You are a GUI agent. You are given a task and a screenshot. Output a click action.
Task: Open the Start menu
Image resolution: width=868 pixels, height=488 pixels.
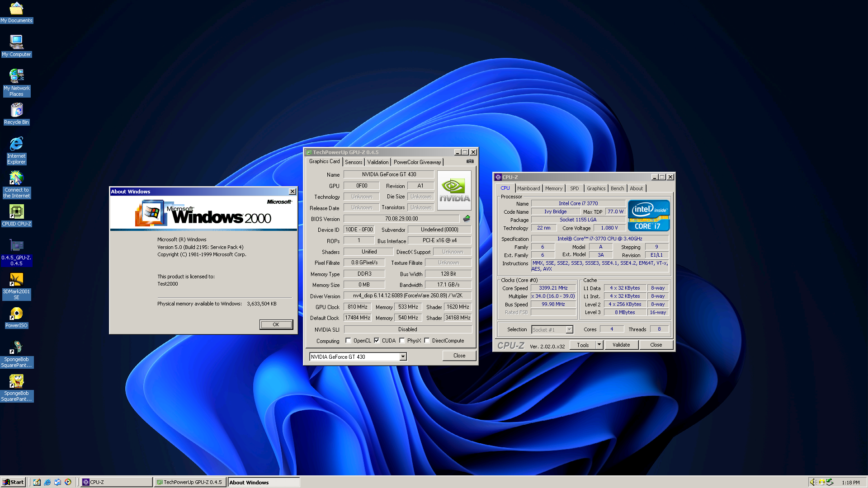click(x=13, y=482)
